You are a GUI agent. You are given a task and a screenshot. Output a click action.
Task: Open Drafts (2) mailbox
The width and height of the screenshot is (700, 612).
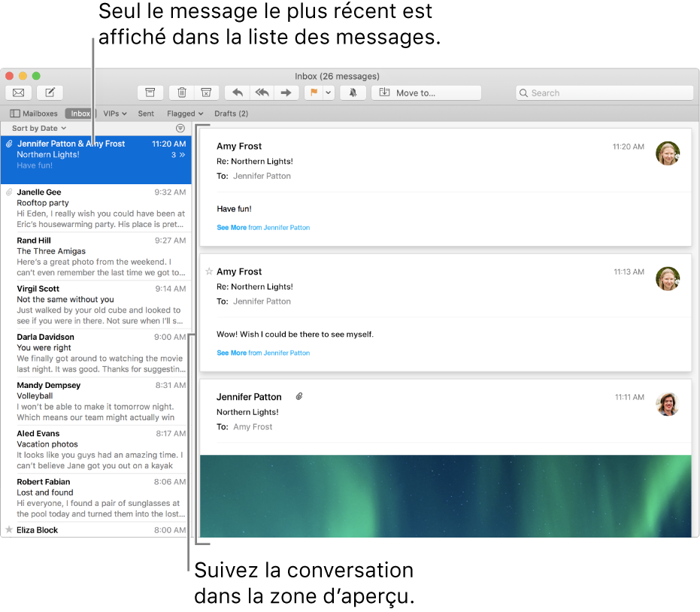tap(232, 114)
